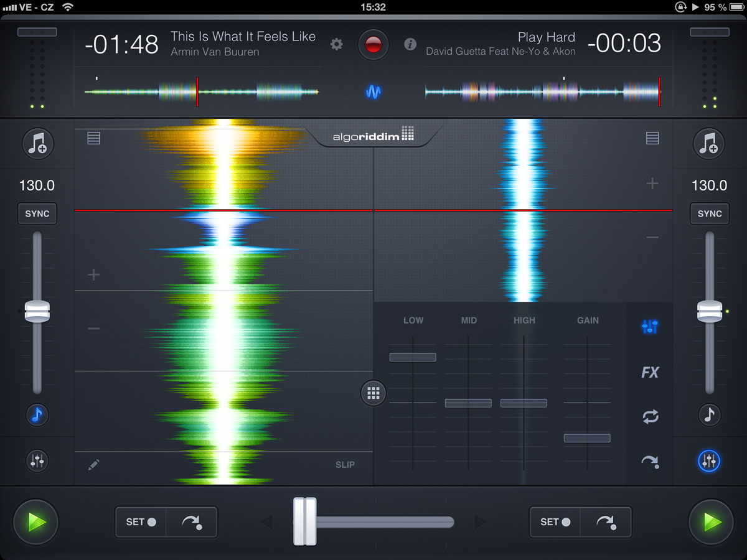Open the center grid pad button
This screenshot has height=560, width=747.
(374, 393)
